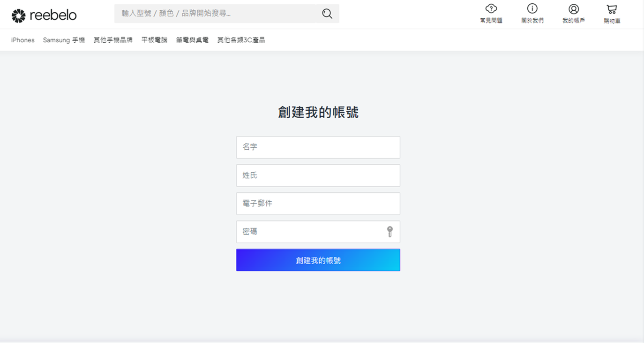Image resolution: width=644 pixels, height=343 pixels.
Task: Open the 我的帳戶 account icon
Action: click(x=573, y=9)
